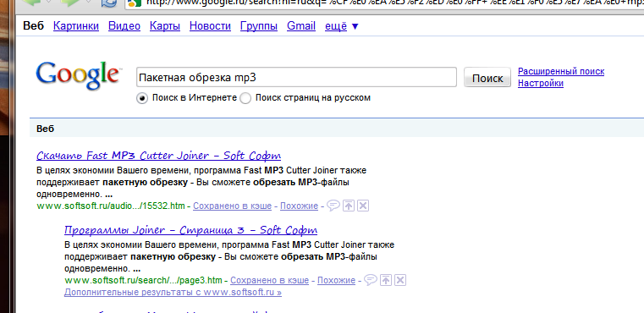Click the remove X icon for the page3.htm result
Viewport: 644px width, 313px height.
[400, 280]
